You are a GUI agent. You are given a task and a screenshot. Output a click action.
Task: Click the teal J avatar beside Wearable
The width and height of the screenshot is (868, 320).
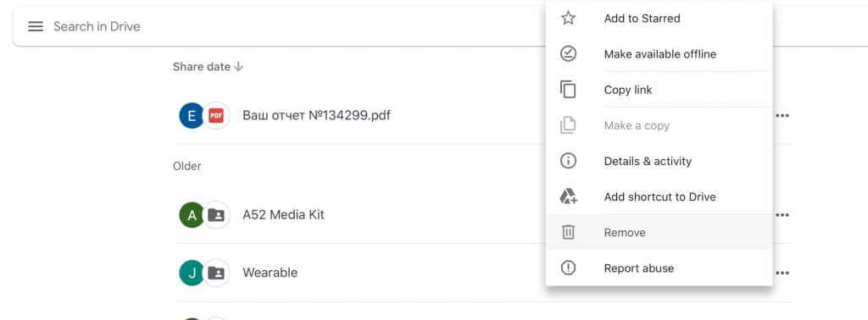tap(192, 273)
